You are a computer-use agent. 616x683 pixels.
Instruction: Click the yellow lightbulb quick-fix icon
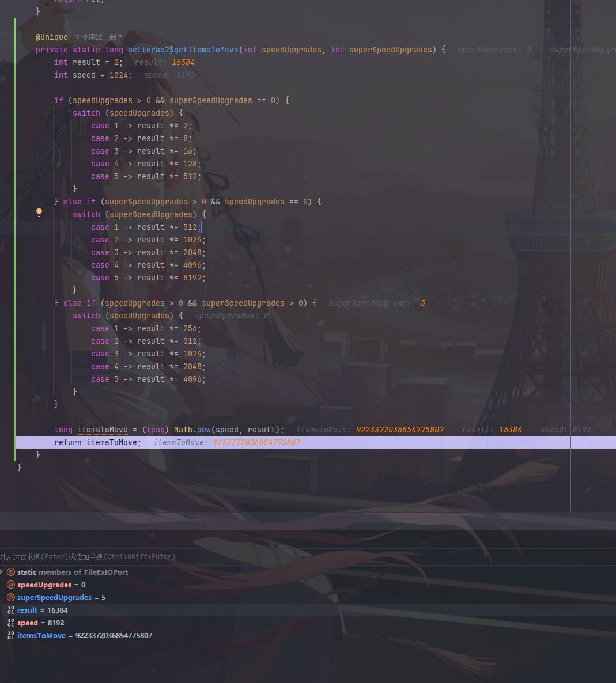39,212
